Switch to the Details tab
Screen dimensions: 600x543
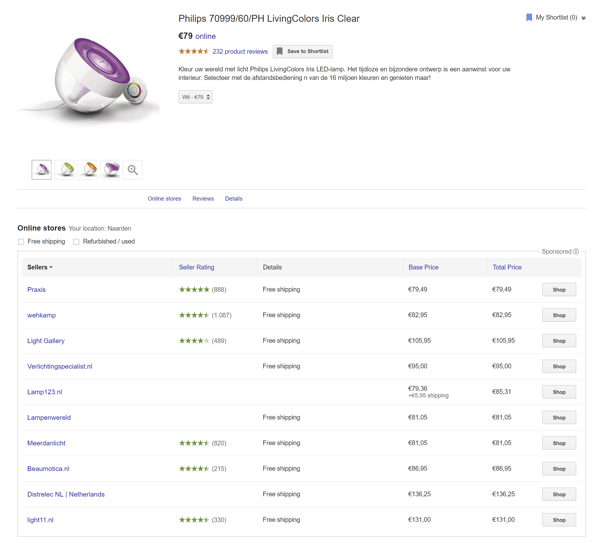tap(233, 199)
